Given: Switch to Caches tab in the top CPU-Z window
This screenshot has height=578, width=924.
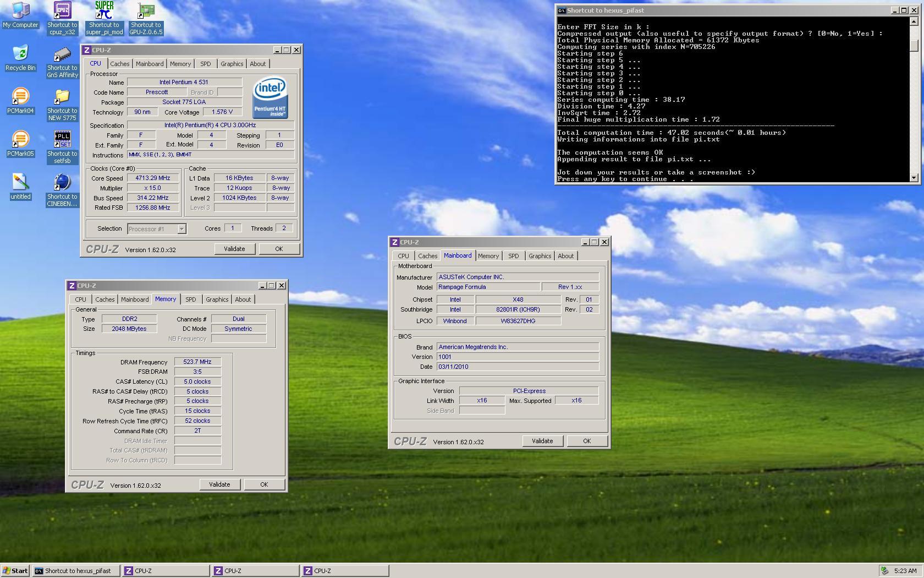Looking at the screenshot, I should click(x=119, y=64).
